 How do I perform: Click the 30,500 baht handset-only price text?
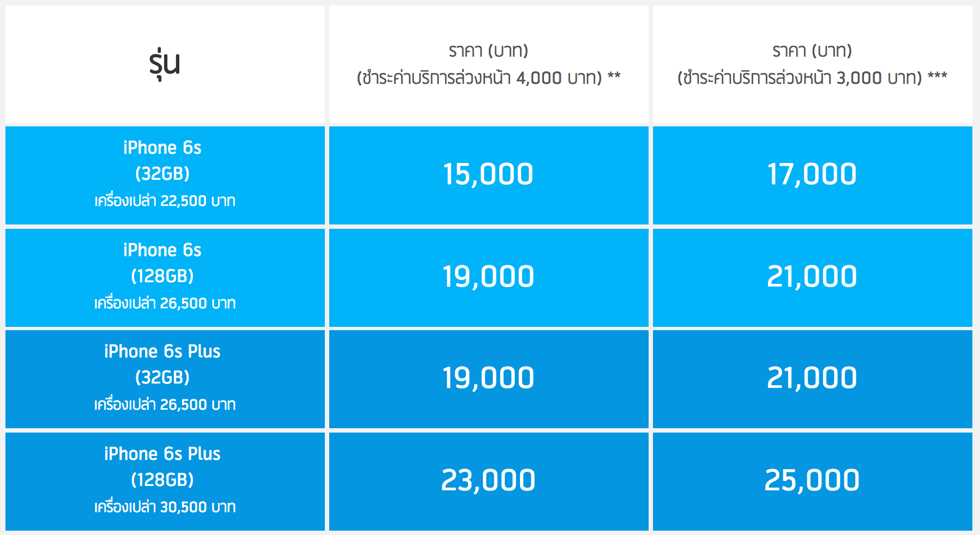point(165,507)
